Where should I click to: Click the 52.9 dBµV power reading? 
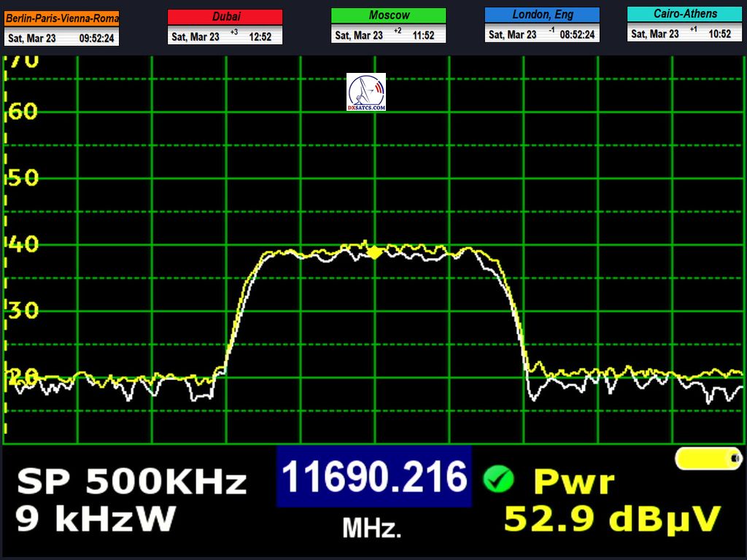coord(612,519)
